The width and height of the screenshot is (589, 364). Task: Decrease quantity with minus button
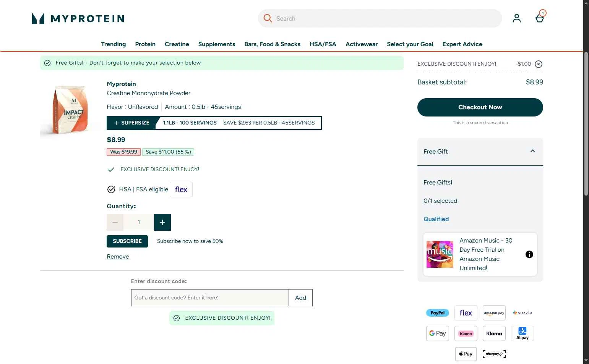click(x=115, y=222)
